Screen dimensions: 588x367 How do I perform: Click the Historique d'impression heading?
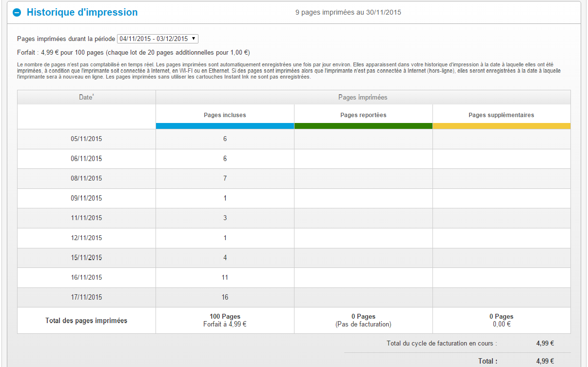82,13
